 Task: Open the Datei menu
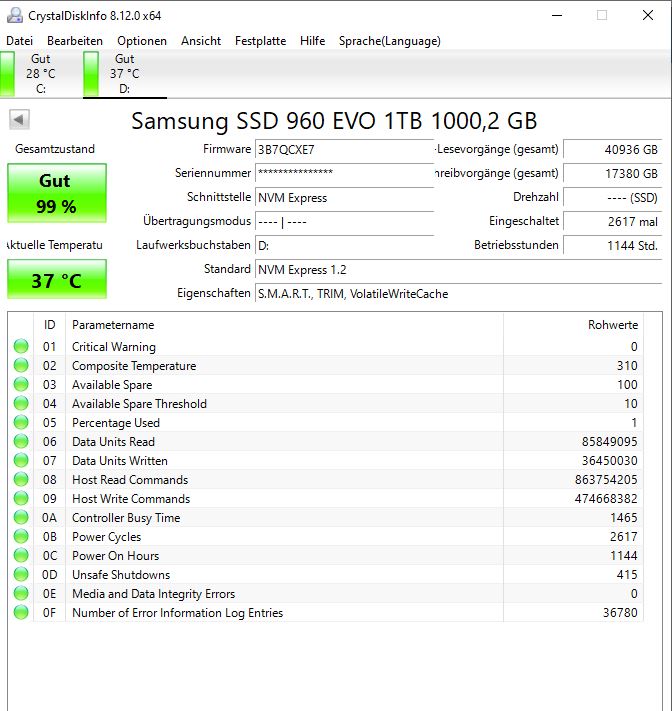click(19, 41)
